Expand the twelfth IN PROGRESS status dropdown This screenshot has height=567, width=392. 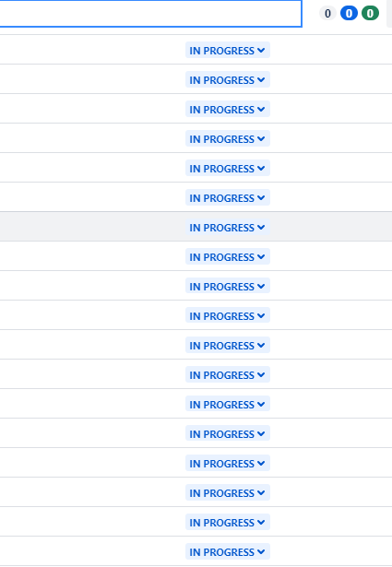(x=228, y=375)
